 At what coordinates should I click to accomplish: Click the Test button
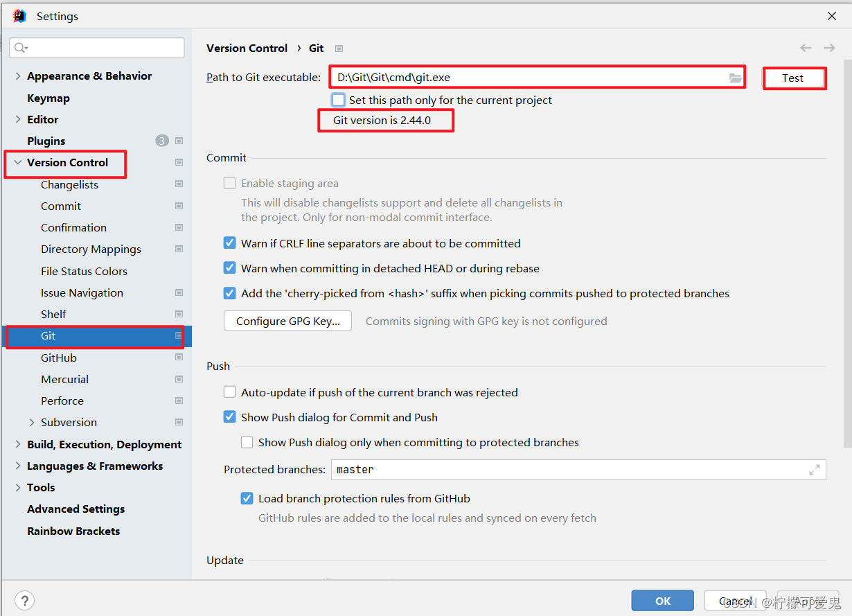point(793,78)
